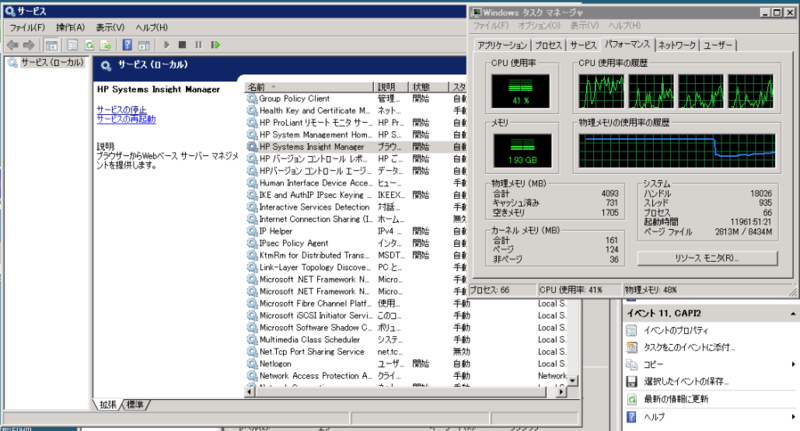Click 選択したイベントの保存... action

(x=686, y=382)
